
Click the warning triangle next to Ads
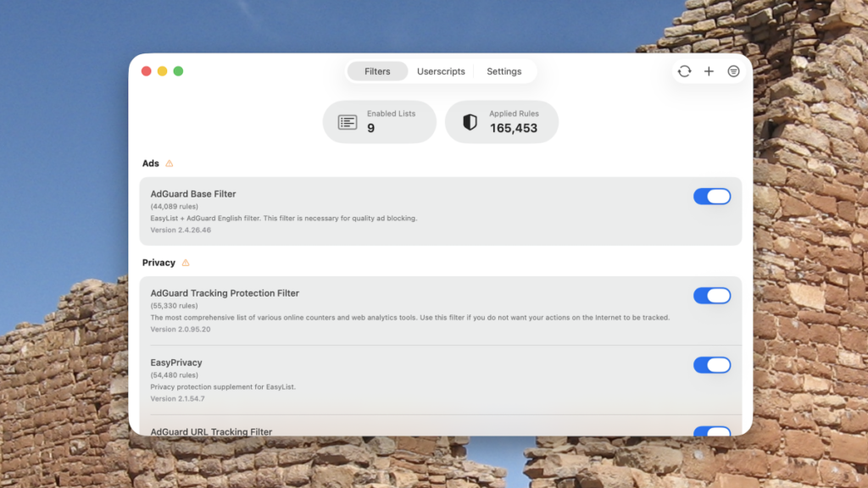point(169,164)
